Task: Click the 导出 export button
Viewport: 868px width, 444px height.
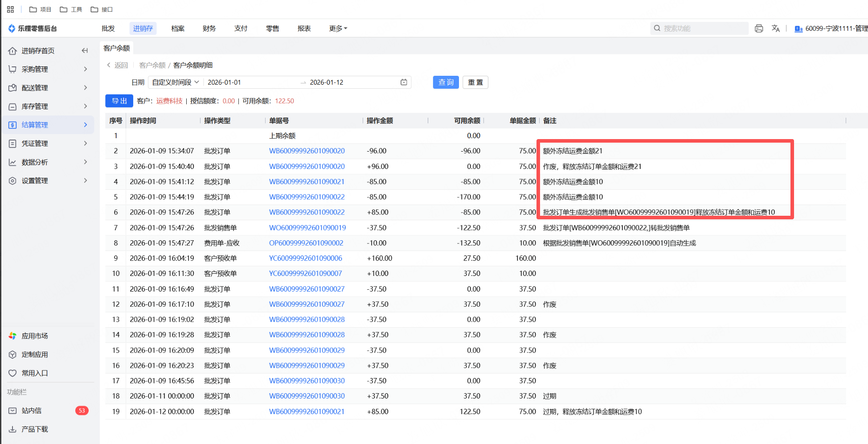Action: pos(119,101)
